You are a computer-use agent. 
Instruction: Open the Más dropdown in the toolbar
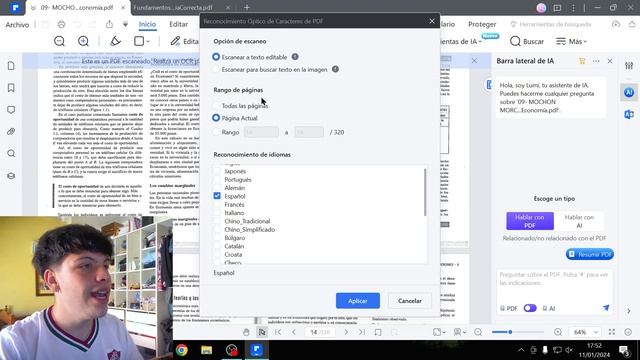pyautogui.click(x=571, y=41)
